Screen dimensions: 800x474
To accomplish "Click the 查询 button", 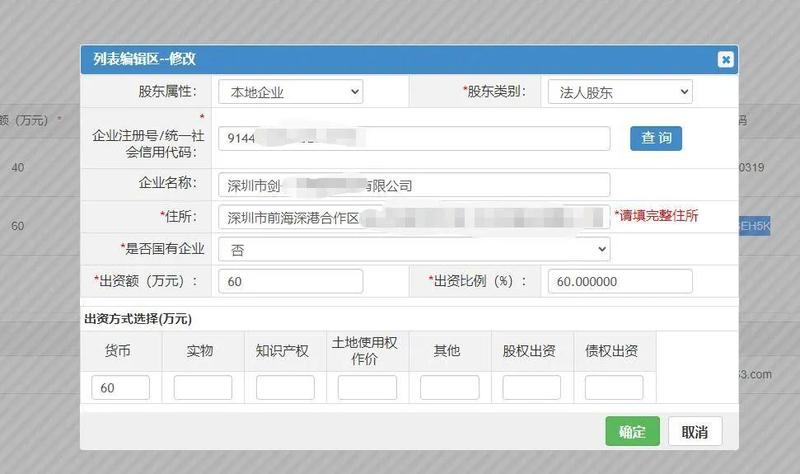I will tap(656, 138).
